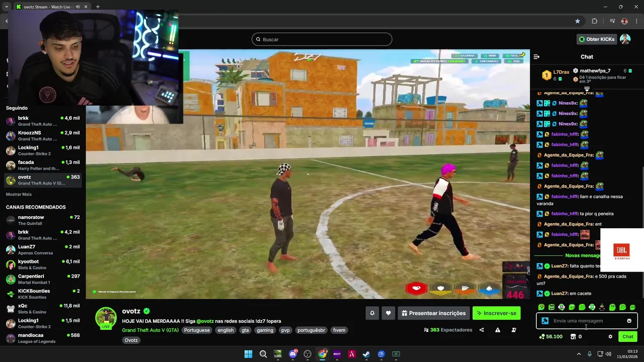The height and width of the screenshot is (362, 644).
Task: Select the Portuguese language tag
Action: pos(197,330)
